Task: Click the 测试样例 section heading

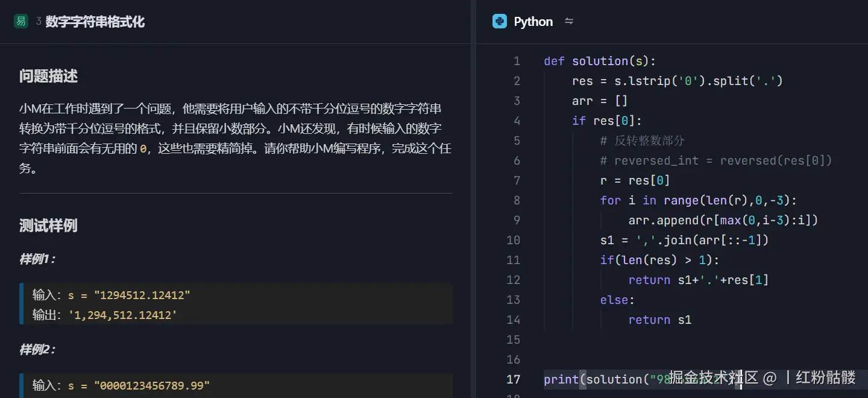Action: tap(48, 225)
